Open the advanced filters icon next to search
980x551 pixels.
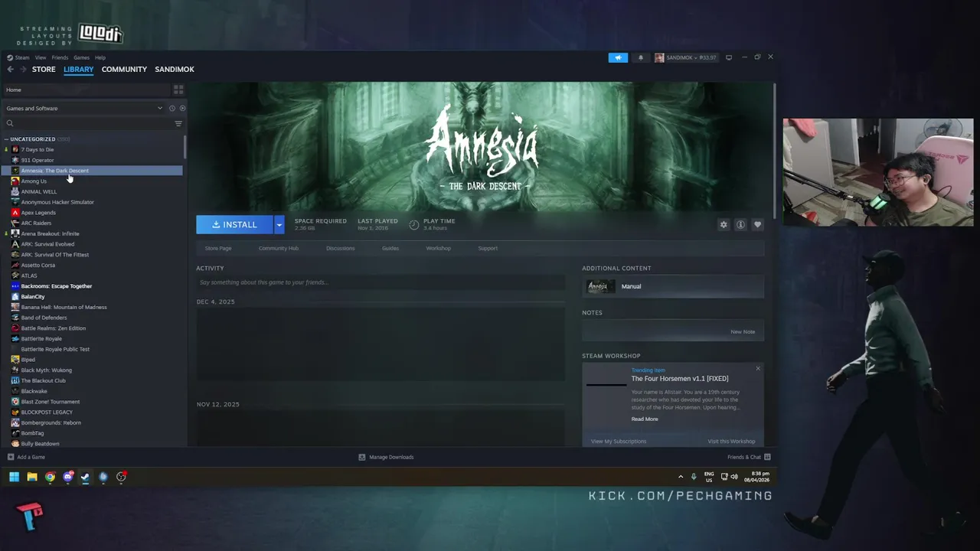coord(178,123)
